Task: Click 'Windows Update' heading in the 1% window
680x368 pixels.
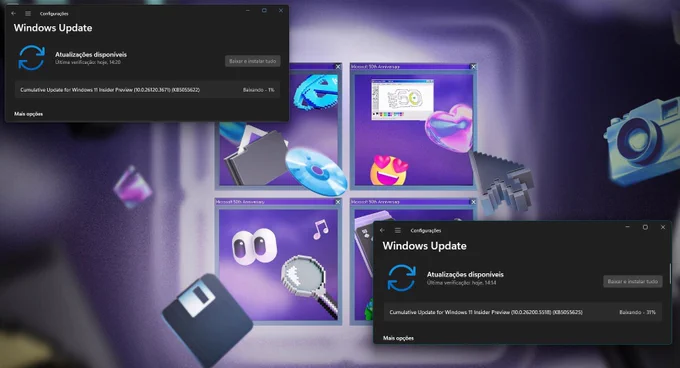Action: tap(53, 28)
